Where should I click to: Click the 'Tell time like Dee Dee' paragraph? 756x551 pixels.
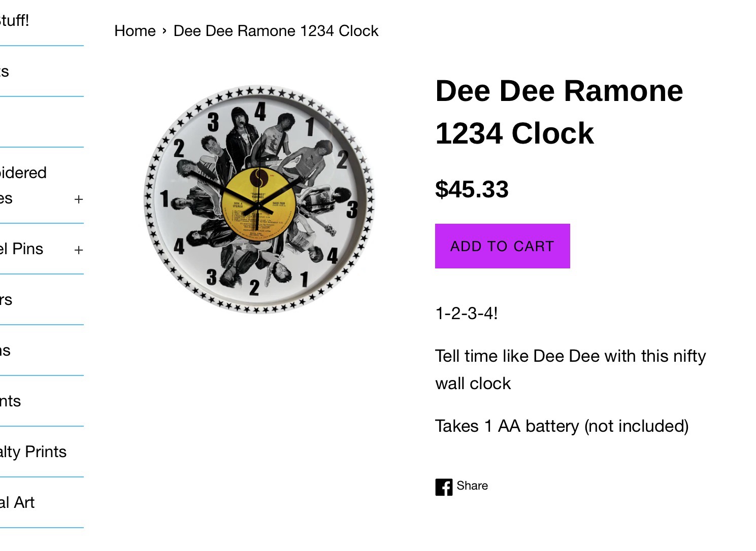point(570,369)
